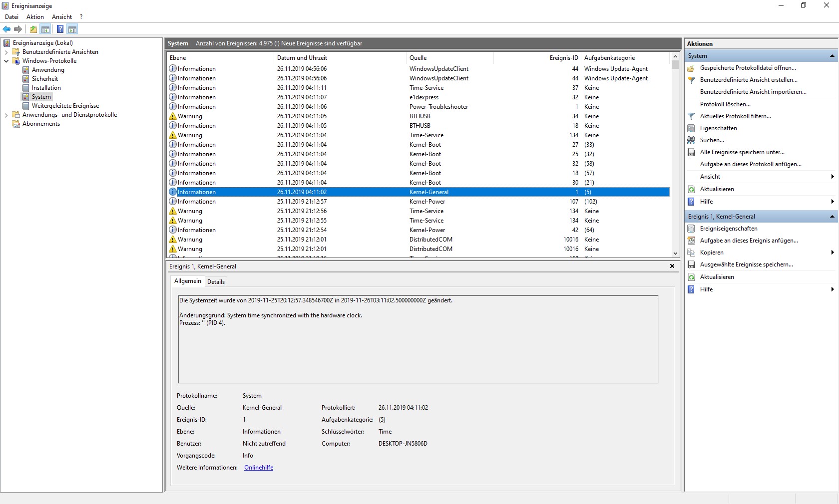Click the Kopieren icon
The width and height of the screenshot is (839, 504).
click(x=691, y=252)
